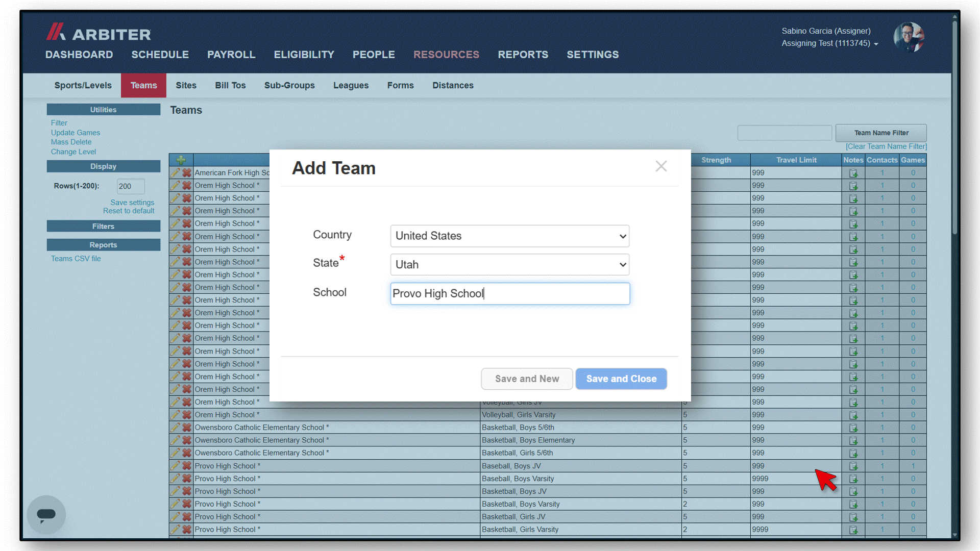The height and width of the screenshot is (551, 980).
Task: Close the Add Team dialog with X
Action: coord(661,166)
